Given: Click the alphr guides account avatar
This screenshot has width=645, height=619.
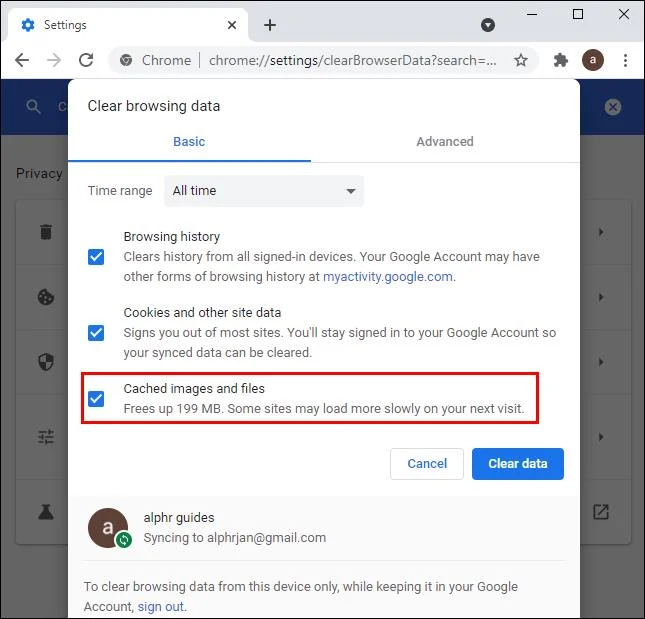Looking at the screenshot, I should click(108, 527).
